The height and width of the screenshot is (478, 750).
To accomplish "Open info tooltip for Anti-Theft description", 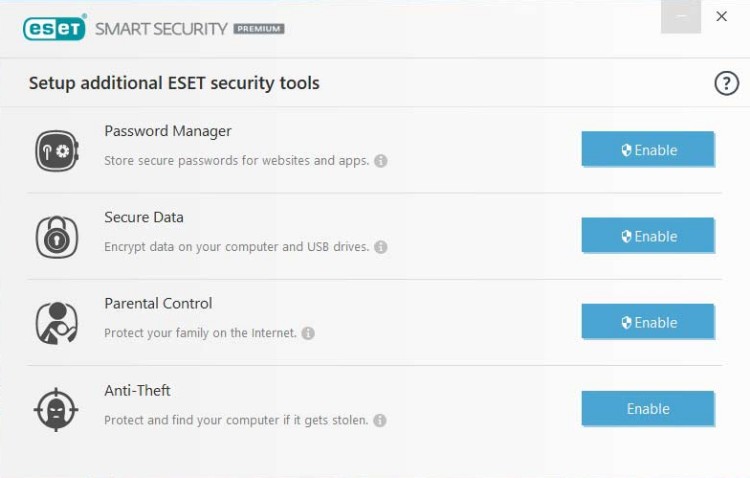I will pyautogui.click(x=380, y=420).
